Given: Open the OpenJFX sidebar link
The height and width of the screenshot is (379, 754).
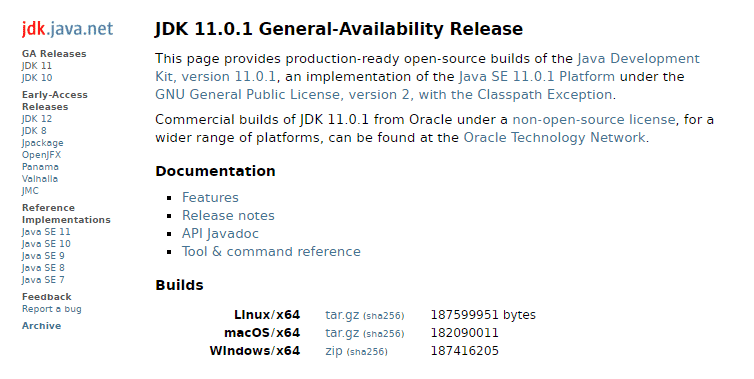Looking at the screenshot, I should pyautogui.click(x=41, y=155).
